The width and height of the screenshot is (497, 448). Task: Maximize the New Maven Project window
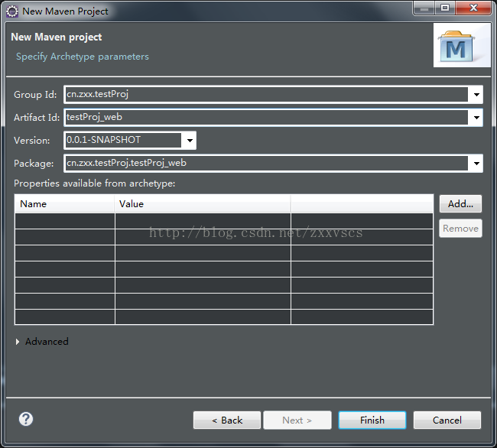(x=445, y=8)
